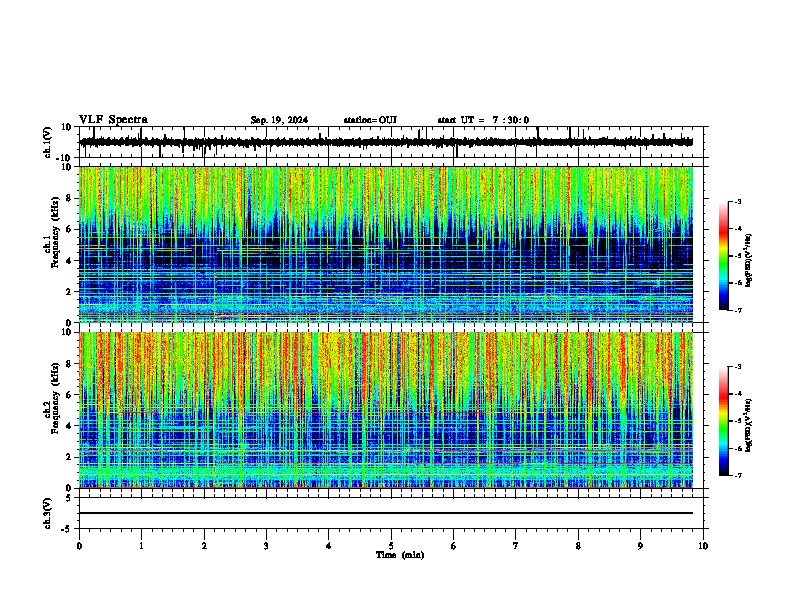Click the time axis tick label "8"
Screen dimensions: 792x612
578,546
